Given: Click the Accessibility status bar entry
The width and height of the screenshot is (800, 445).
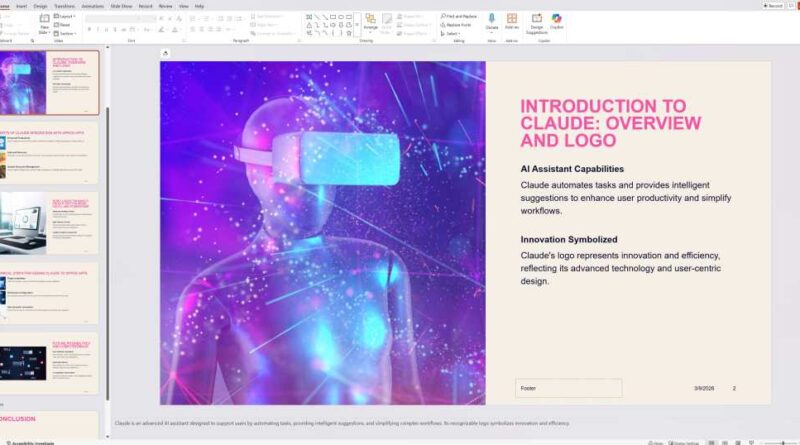Looking at the screenshot, I should 30,443.
